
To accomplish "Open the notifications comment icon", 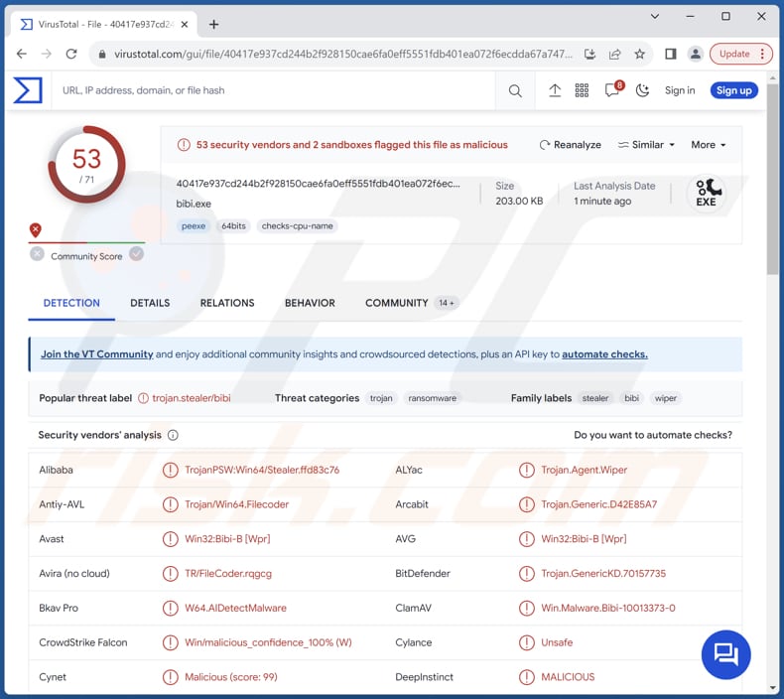I will coord(612,90).
